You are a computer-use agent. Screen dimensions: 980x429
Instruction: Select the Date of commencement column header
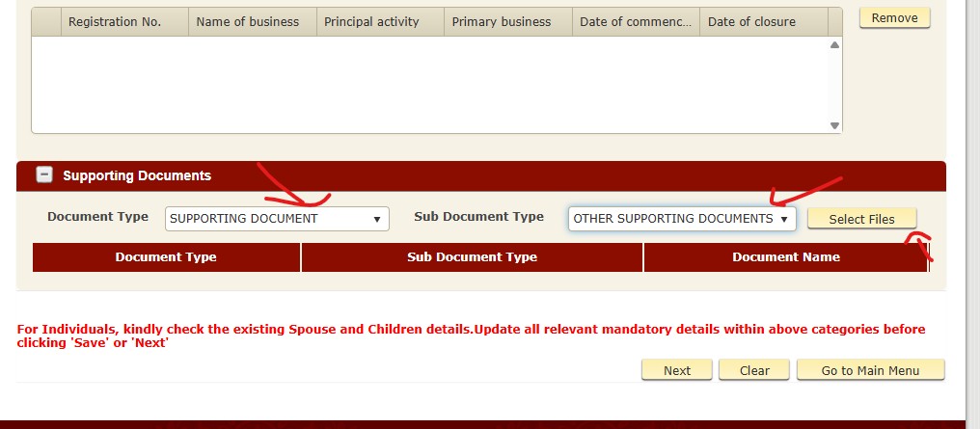(636, 21)
